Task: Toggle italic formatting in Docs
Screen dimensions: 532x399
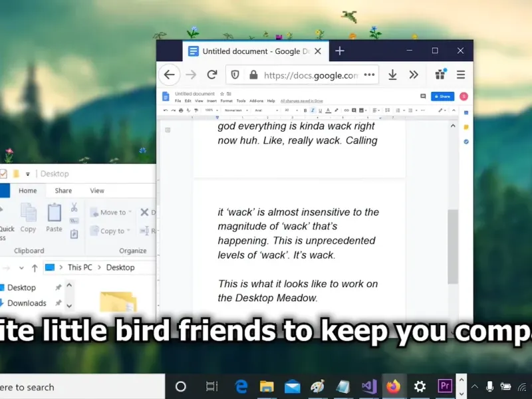Action: [313, 110]
